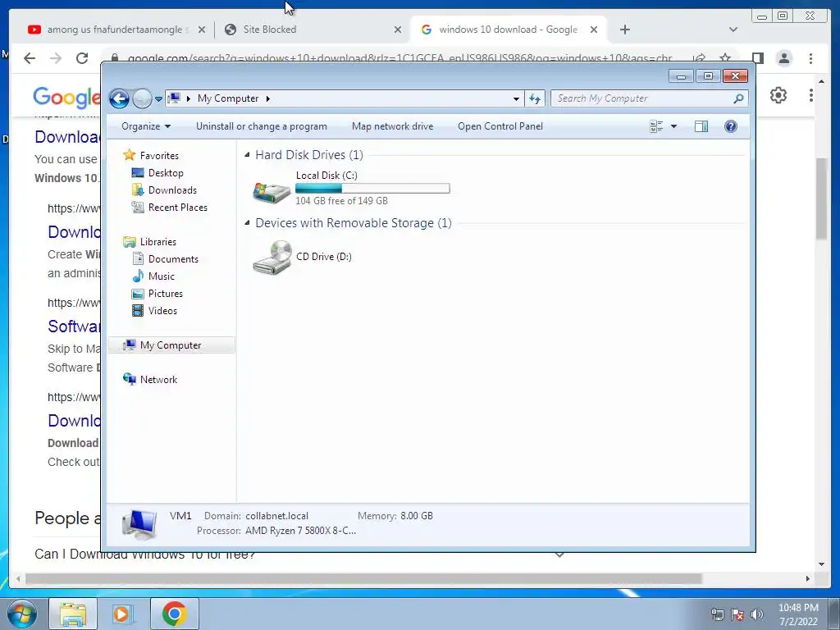
Task: Open a new Chrome tab
Action: [x=624, y=30]
